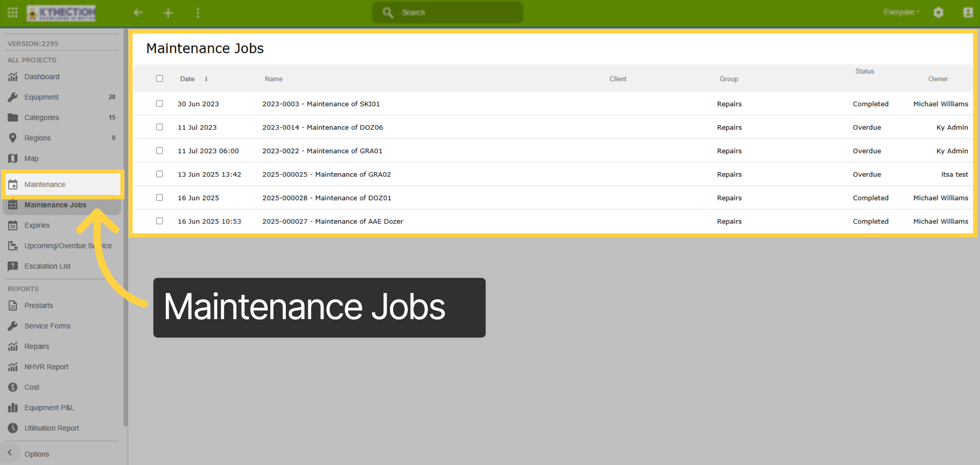Click the Group column header
This screenshot has height=465, width=980.
point(729,79)
